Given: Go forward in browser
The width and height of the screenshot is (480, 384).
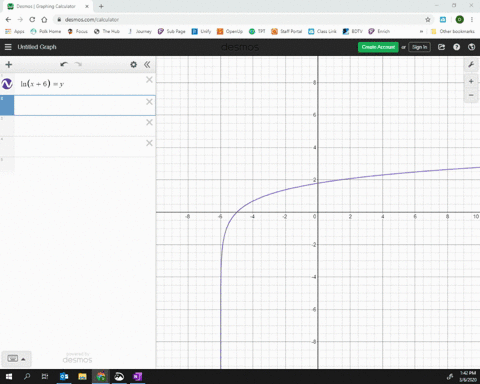Looking at the screenshot, I should pos(20,20).
